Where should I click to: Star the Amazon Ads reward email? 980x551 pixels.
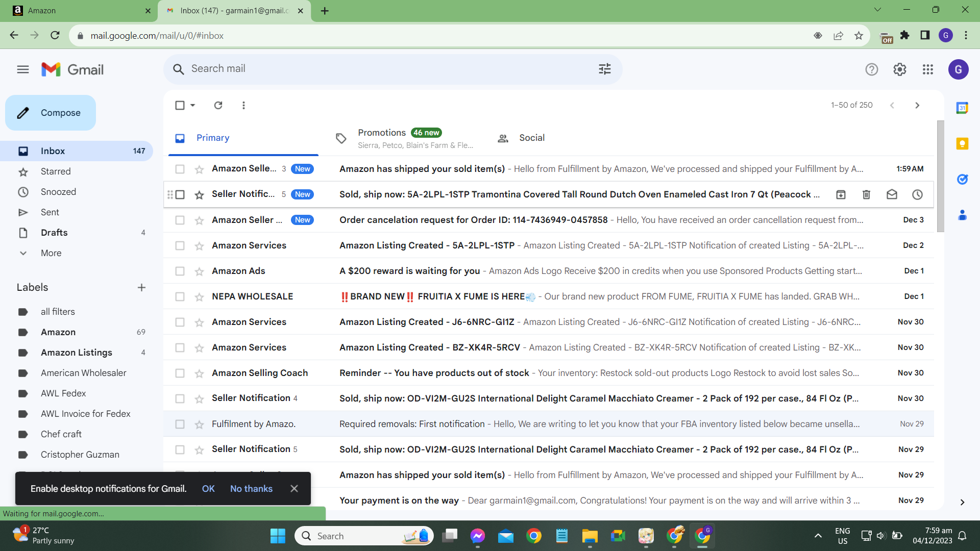click(x=199, y=271)
